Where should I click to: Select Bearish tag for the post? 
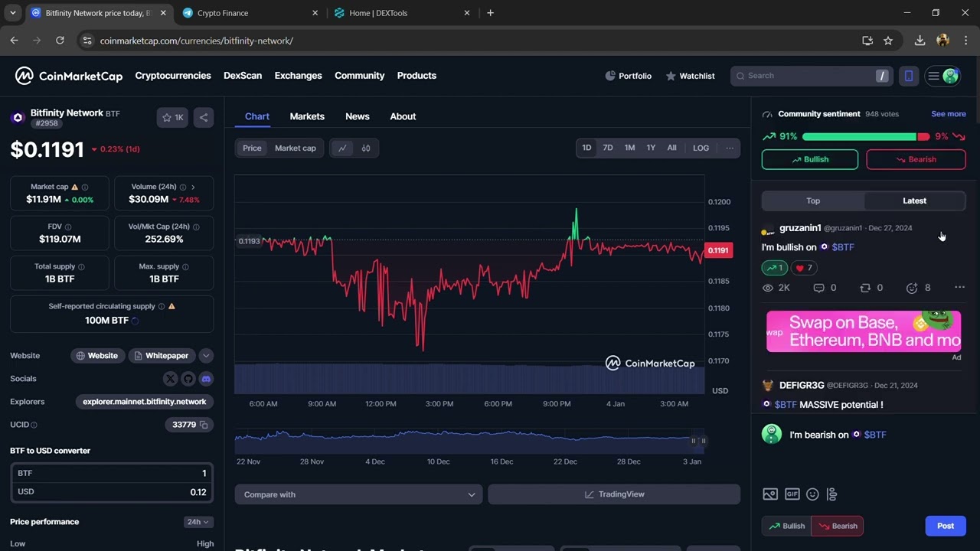tap(838, 526)
